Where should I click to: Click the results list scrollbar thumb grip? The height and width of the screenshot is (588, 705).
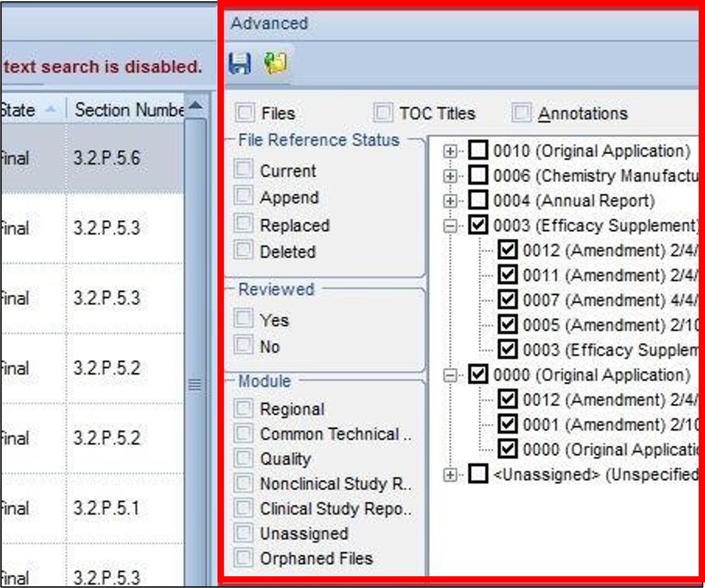point(195,385)
